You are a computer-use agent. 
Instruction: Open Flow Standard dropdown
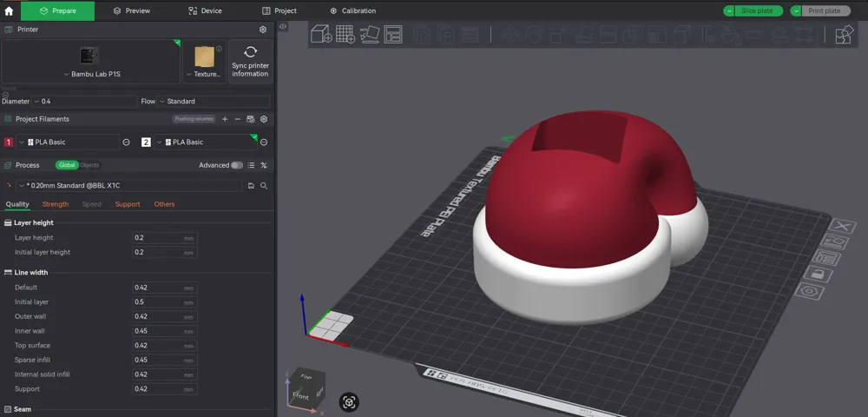click(214, 102)
